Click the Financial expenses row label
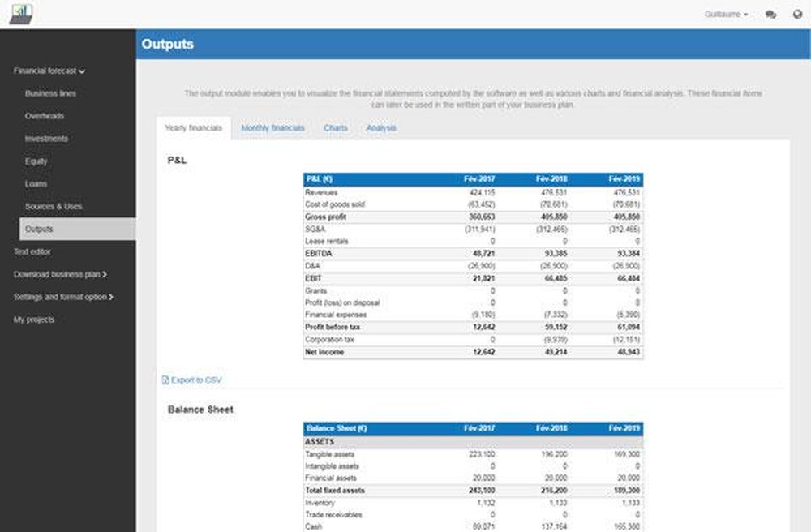The image size is (811, 532). point(336,315)
